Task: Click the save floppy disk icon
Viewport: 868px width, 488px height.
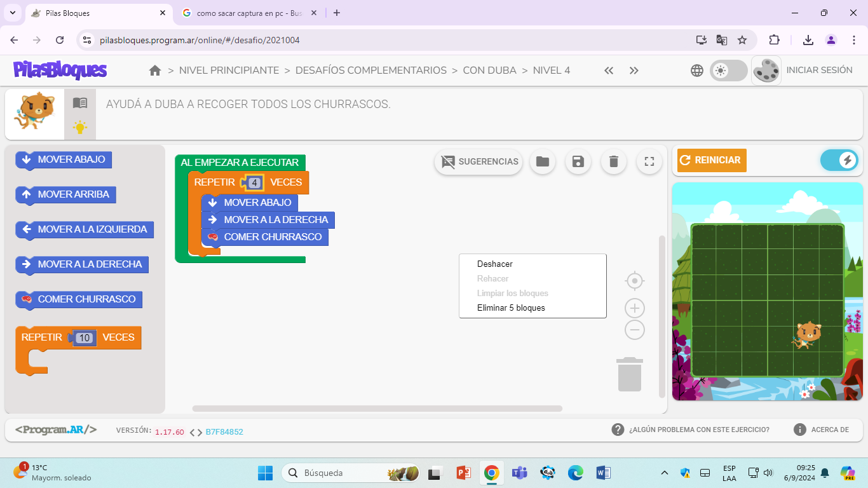Action: [x=578, y=161]
